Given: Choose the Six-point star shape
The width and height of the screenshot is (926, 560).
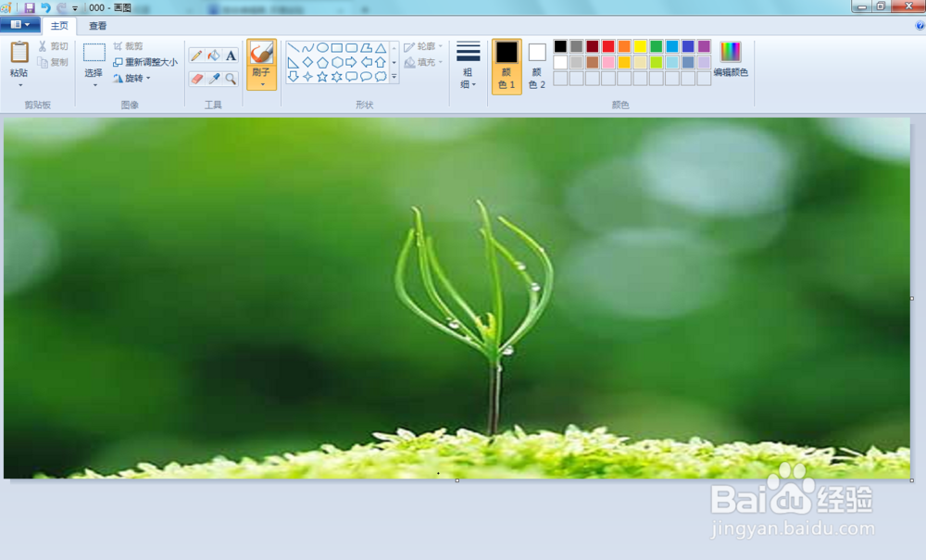Looking at the screenshot, I should [337, 76].
